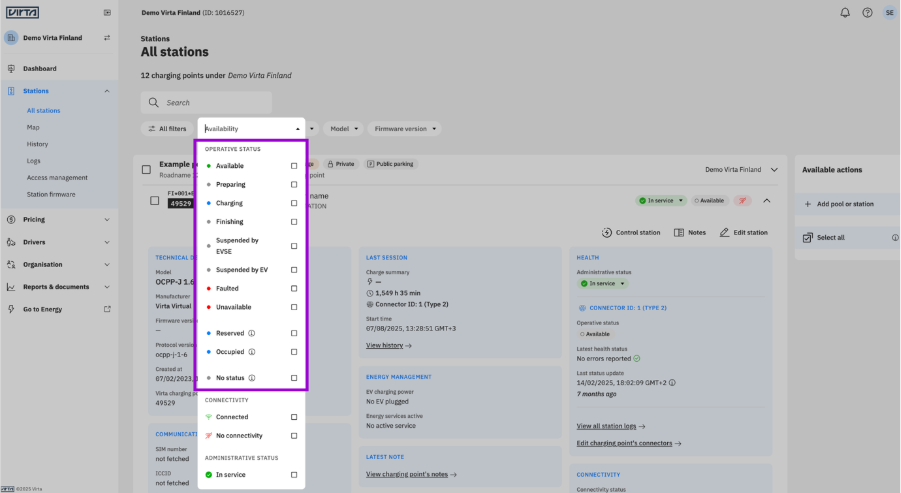Open the Station firmware menu item
This screenshot has width=901, height=493.
click(x=51, y=194)
